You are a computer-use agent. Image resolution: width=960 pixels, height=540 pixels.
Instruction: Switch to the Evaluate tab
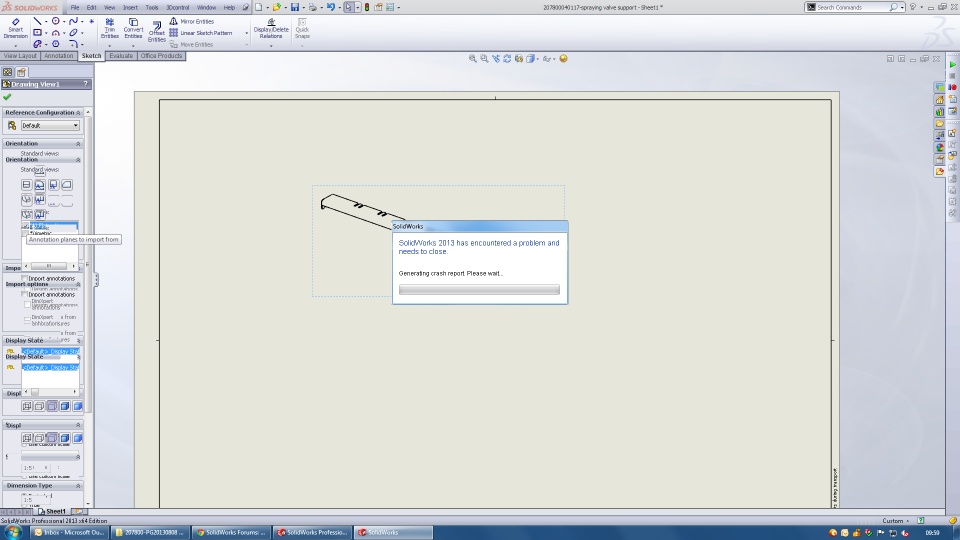(121, 56)
